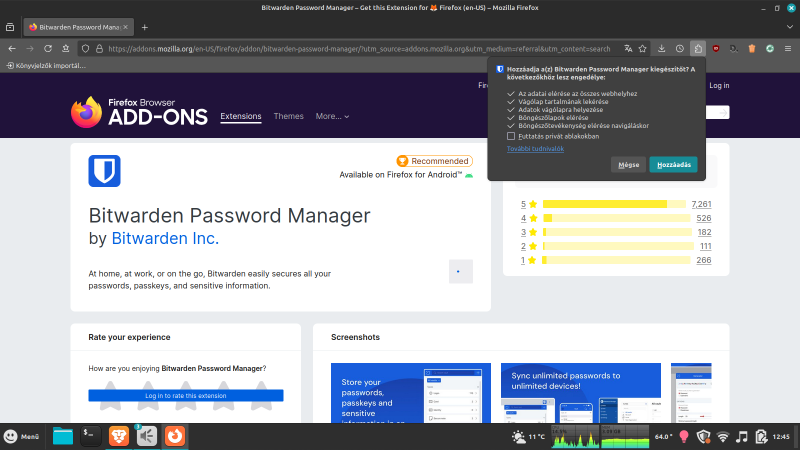Click the 'Recommended' badge
800x450 pixels.
coord(435,161)
